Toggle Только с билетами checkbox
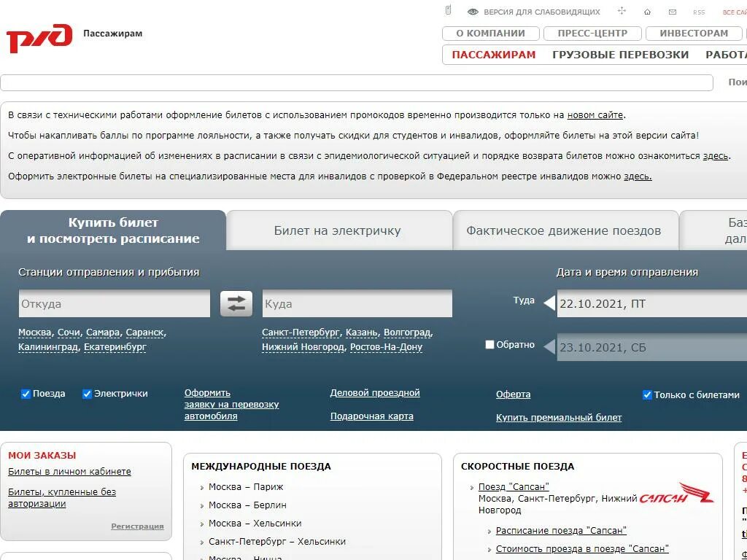 point(647,394)
